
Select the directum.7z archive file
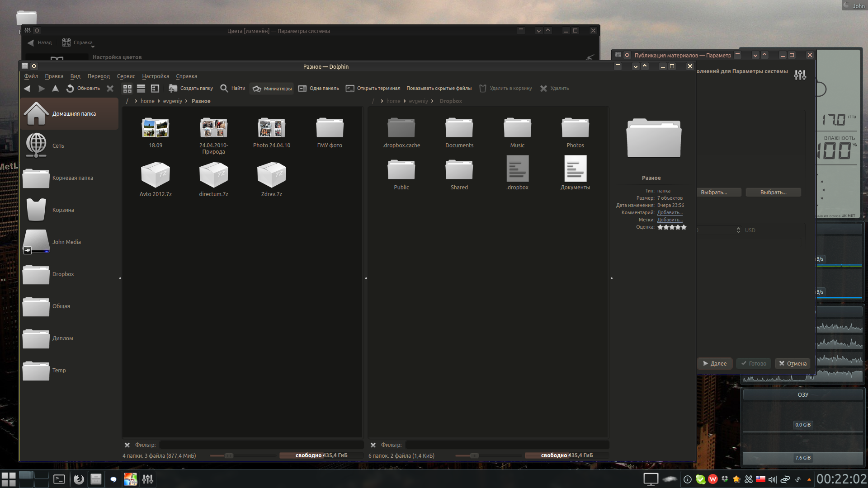(213, 179)
